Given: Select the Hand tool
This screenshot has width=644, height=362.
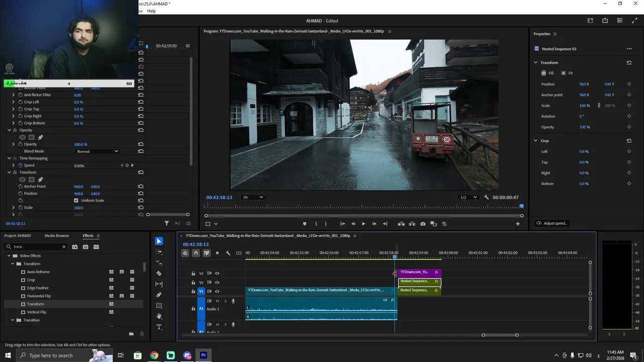Looking at the screenshot, I should 159,316.
